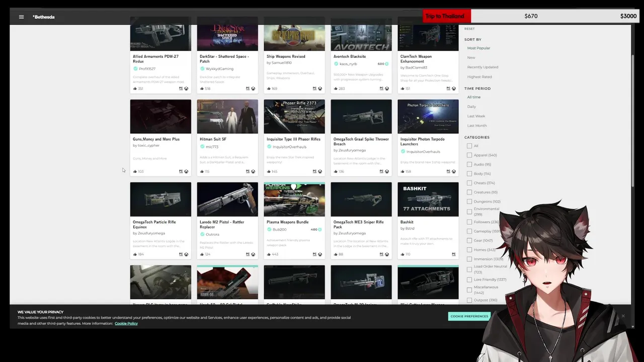The image size is (644, 362).
Task: Click the Xbox icon on the Hitman Suit SF card
Action: click(x=253, y=171)
